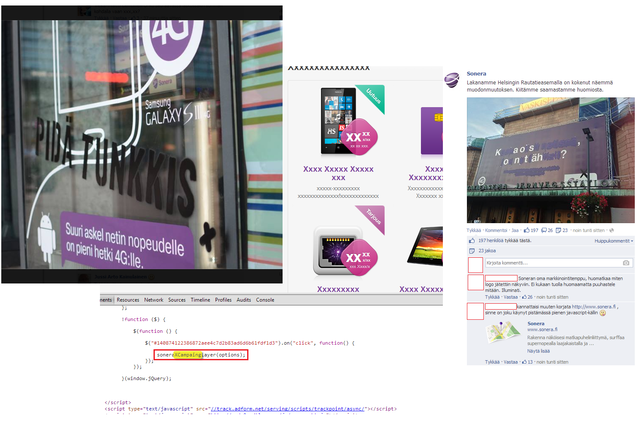This screenshot has height=429, width=639.
Task: Open the Profiles tab
Action: 223,299
